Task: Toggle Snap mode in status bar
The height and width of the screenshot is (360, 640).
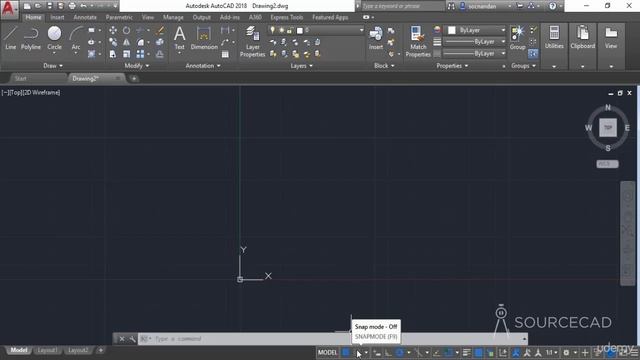Action: coord(357,353)
